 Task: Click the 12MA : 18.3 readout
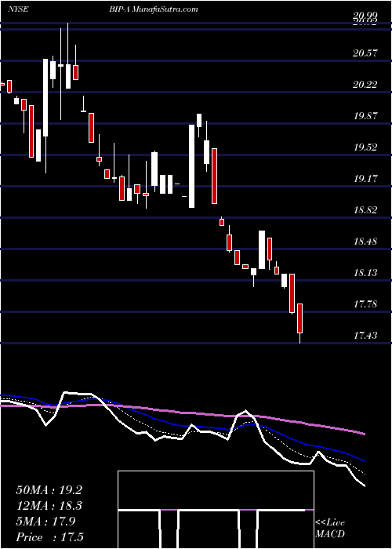pos(49,506)
